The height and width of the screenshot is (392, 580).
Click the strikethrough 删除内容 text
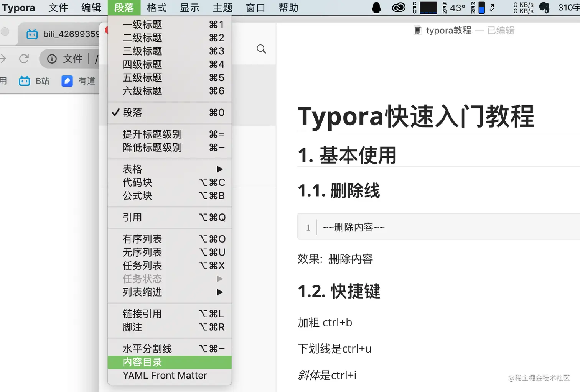[351, 259]
